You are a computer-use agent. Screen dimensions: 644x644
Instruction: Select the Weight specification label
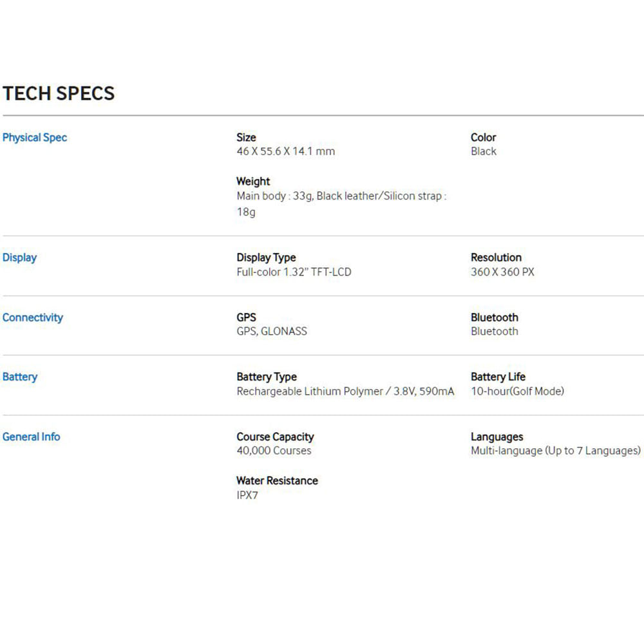click(253, 181)
